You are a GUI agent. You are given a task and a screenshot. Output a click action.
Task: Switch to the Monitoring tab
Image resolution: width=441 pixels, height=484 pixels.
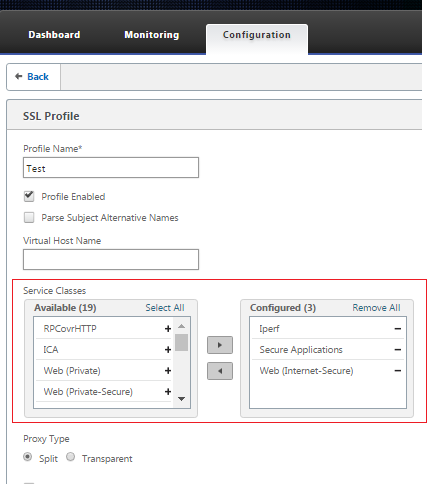click(x=152, y=35)
